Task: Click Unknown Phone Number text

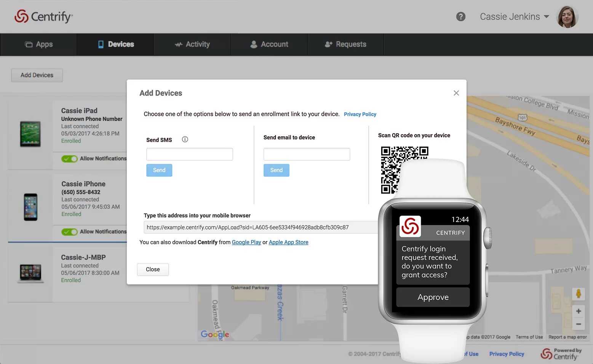Action: click(92, 119)
